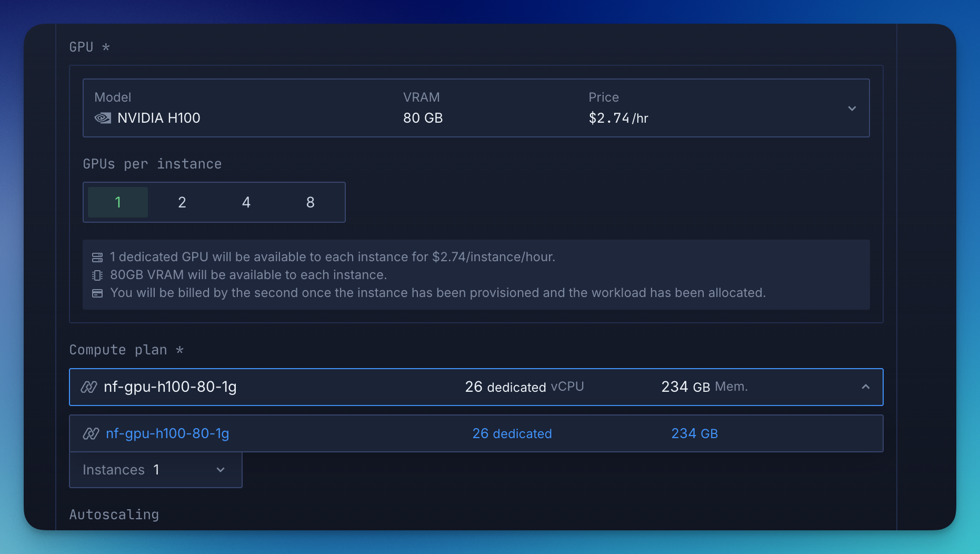The width and height of the screenshot is (980, 554).
Task: Select 1 GPU per instance
Action: 118,202
